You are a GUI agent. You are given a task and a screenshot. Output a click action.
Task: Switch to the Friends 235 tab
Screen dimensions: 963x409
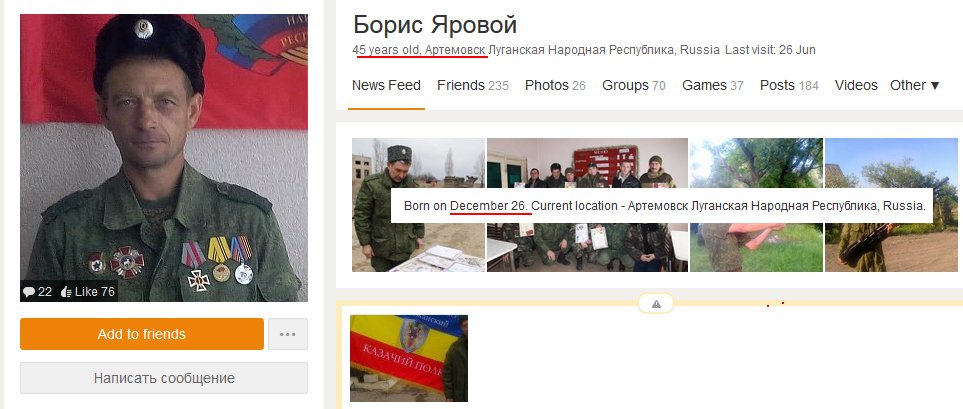point(473,85)
